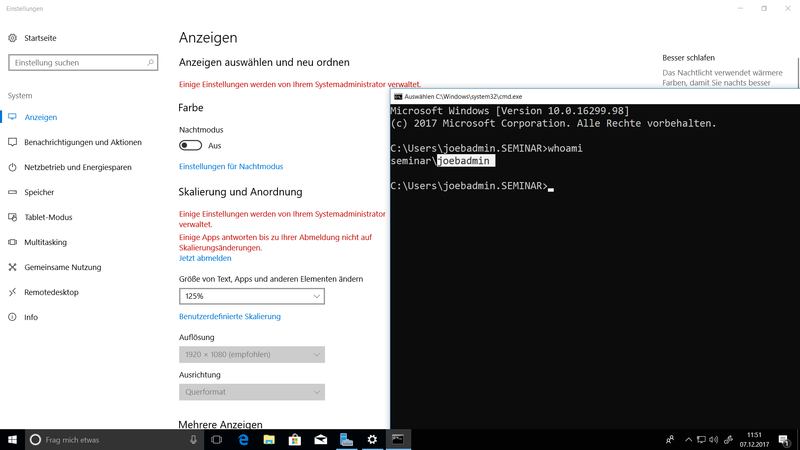The image size is (800, 450).
Task: Open Einstellungen für Nachtmodus link
Action: tap(231, 166)
